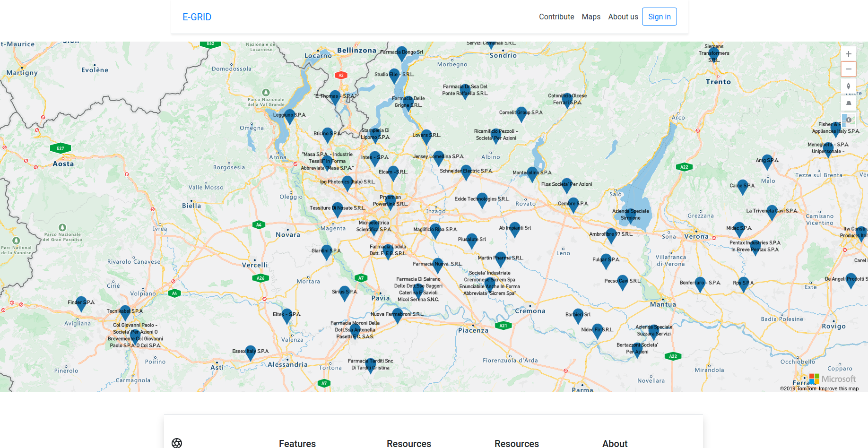This screenshot has height=448, width=868.
Task: Open the Azienda Speciale Sirmione pin
Action: tap(631, 216)
